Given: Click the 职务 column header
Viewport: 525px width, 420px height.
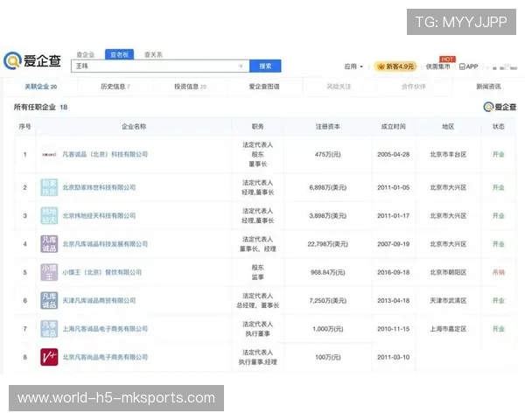Looking at the screenshot, I should (258, 126).
